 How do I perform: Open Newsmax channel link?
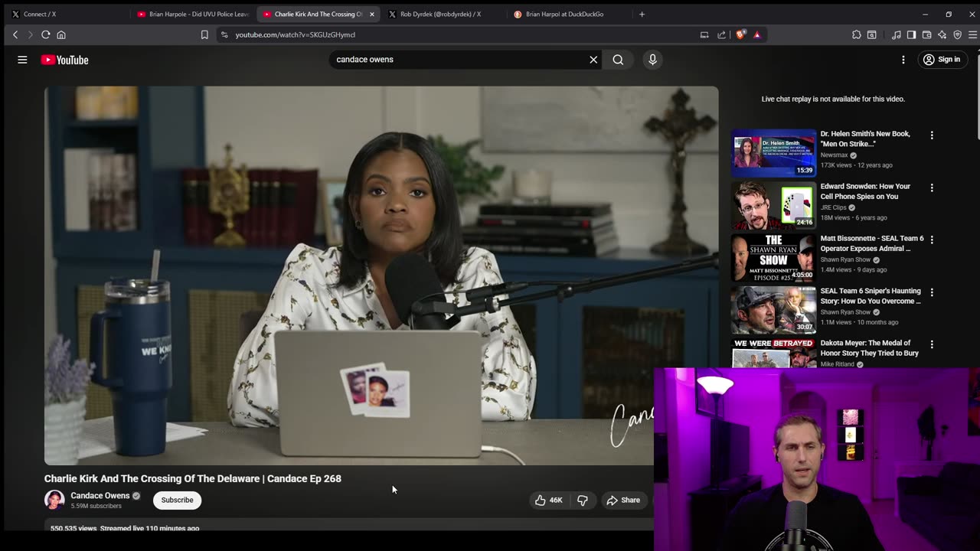834,155
